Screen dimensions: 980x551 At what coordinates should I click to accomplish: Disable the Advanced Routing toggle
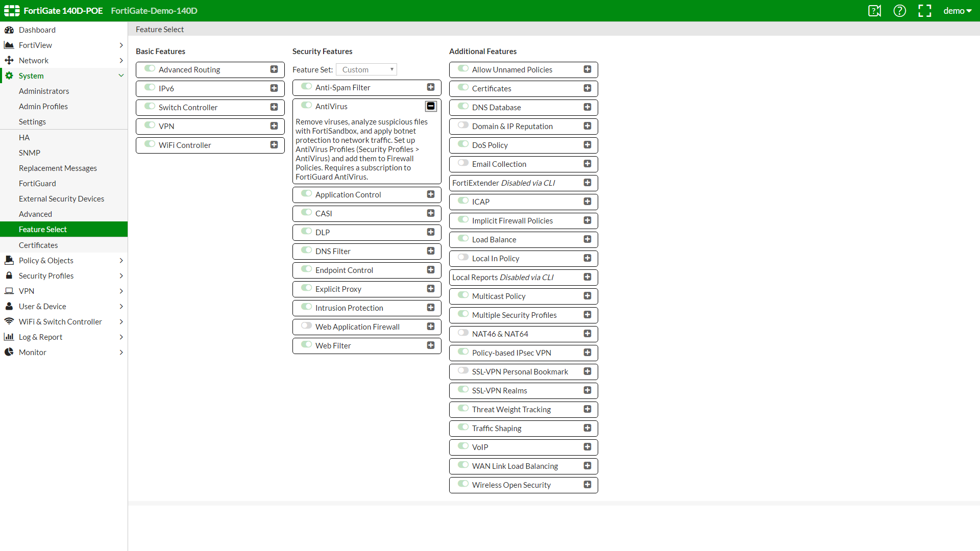click(150, 69)
